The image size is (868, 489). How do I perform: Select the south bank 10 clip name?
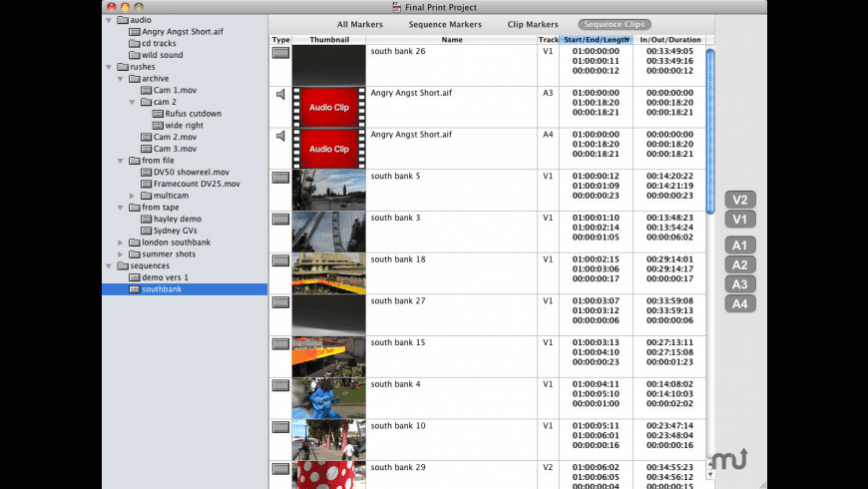click(x=398, y=425)
